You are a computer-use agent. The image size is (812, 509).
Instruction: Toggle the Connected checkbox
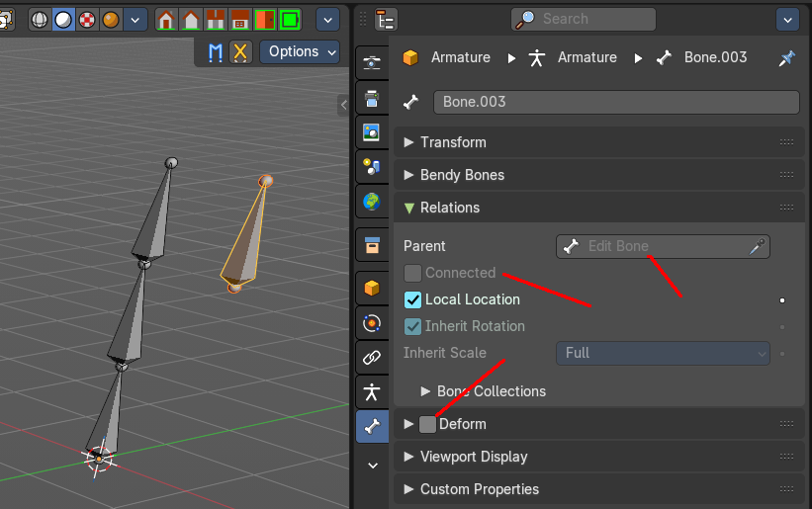412,273
